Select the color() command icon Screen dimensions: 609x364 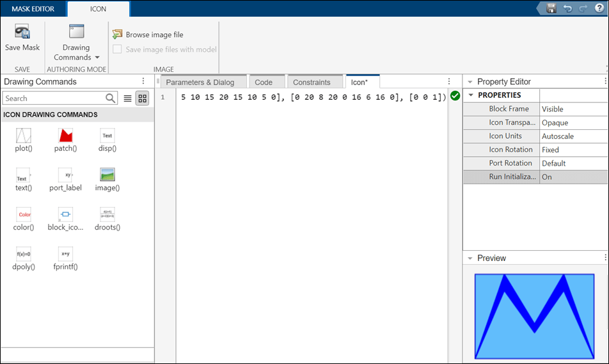point(24,214)
